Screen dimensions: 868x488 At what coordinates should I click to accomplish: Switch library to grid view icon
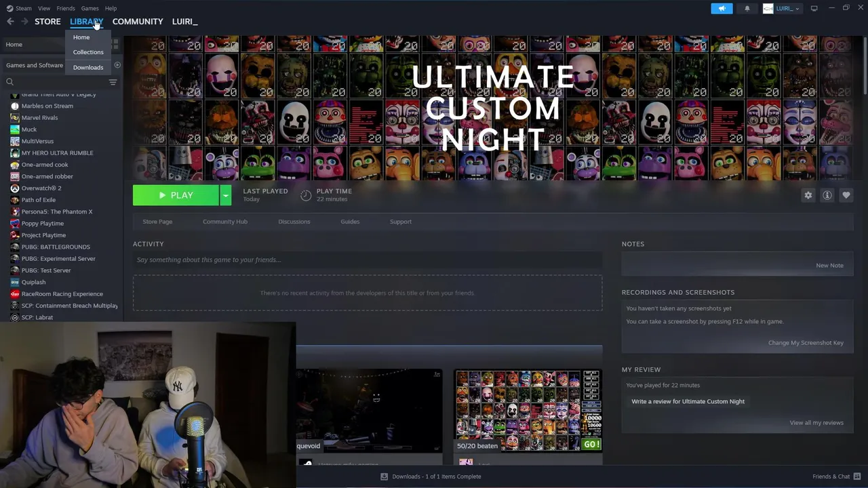(115, 44)
